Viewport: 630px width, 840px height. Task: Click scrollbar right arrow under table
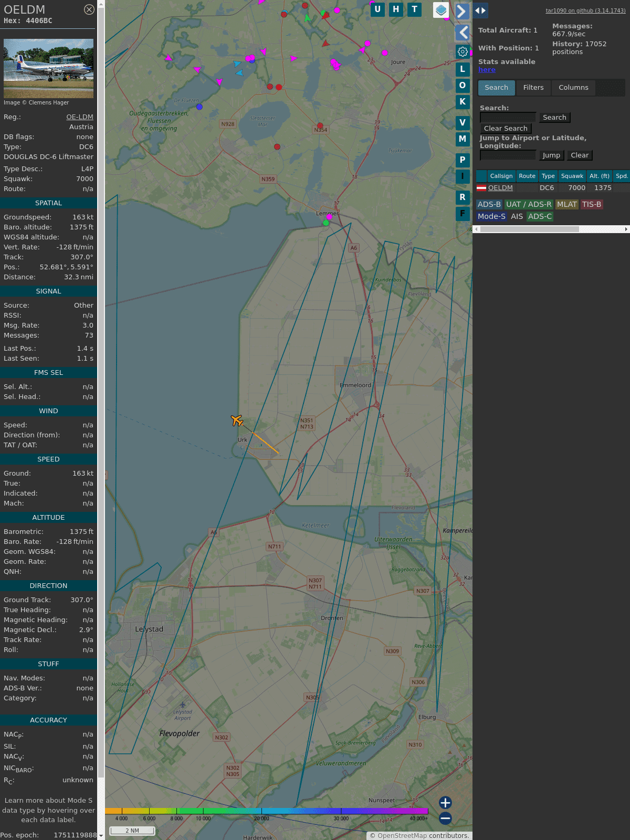point(626,229)
